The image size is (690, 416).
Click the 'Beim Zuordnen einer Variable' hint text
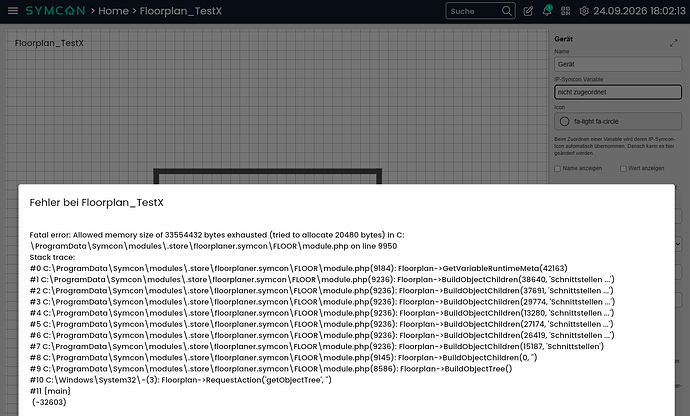tap(614, 146)
